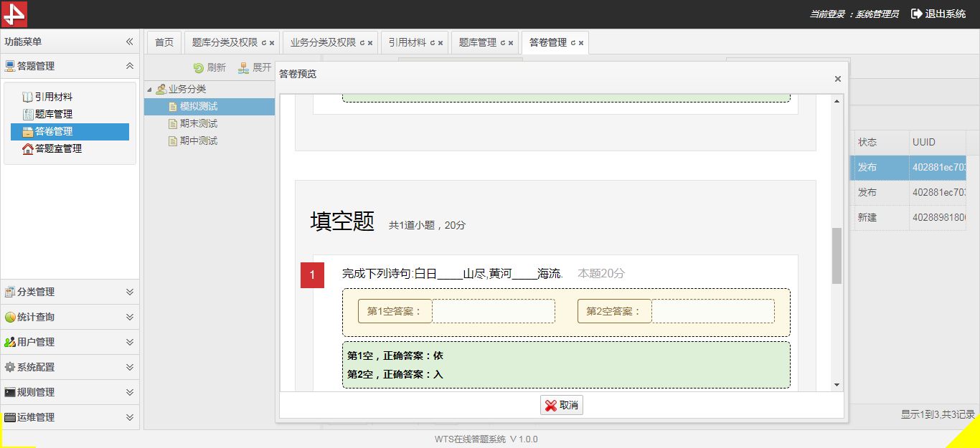The image size is (980, 448).
Task: Click the refresh icon in the tree toolbar
Action: point(199,68)
